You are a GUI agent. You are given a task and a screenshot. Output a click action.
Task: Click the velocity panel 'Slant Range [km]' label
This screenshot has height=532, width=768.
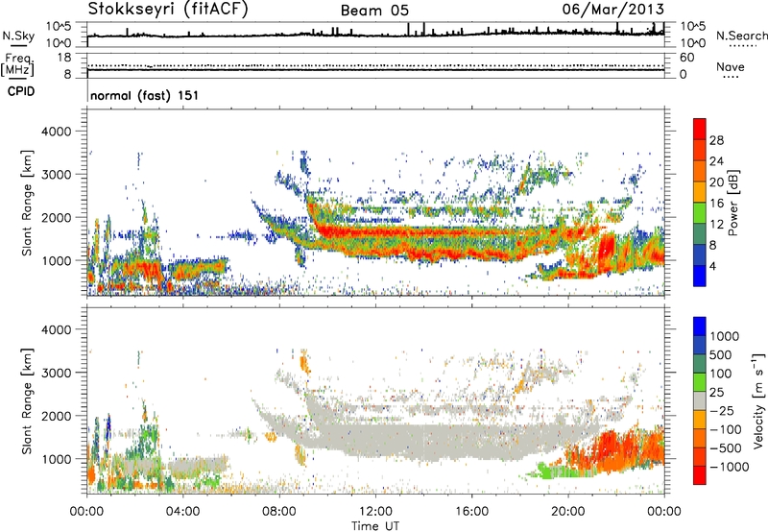27,400
